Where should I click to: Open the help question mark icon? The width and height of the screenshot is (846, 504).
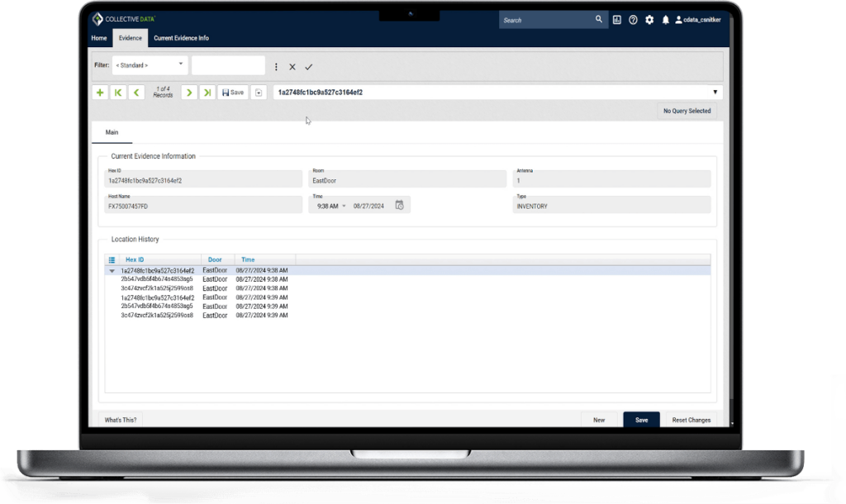coord(633,20)
